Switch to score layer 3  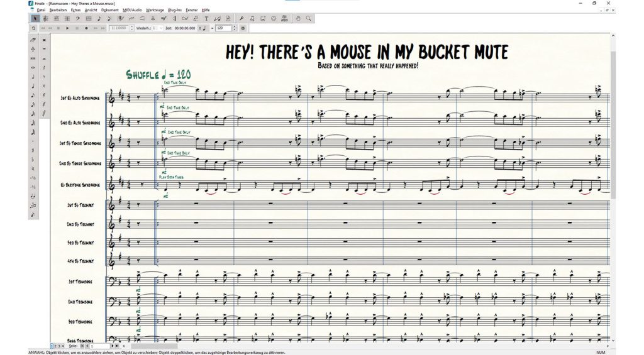pyautogui.click(x=59, y=346)
